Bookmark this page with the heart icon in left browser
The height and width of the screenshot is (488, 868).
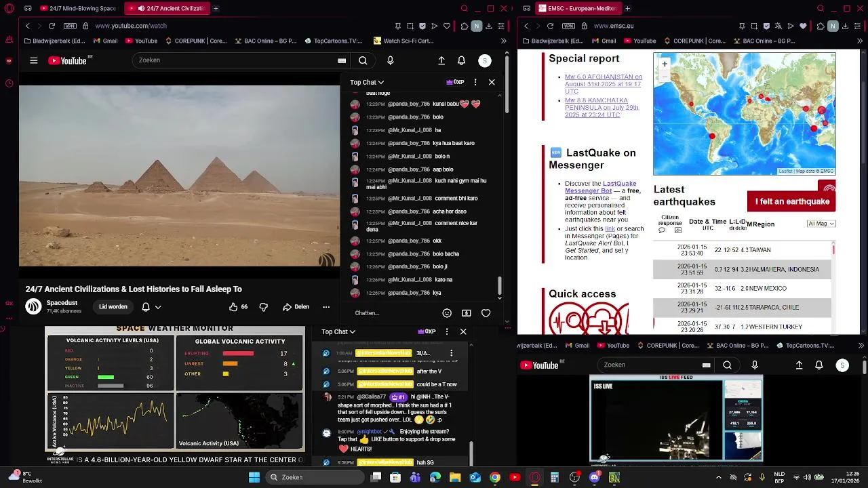(x=447, y=26)
